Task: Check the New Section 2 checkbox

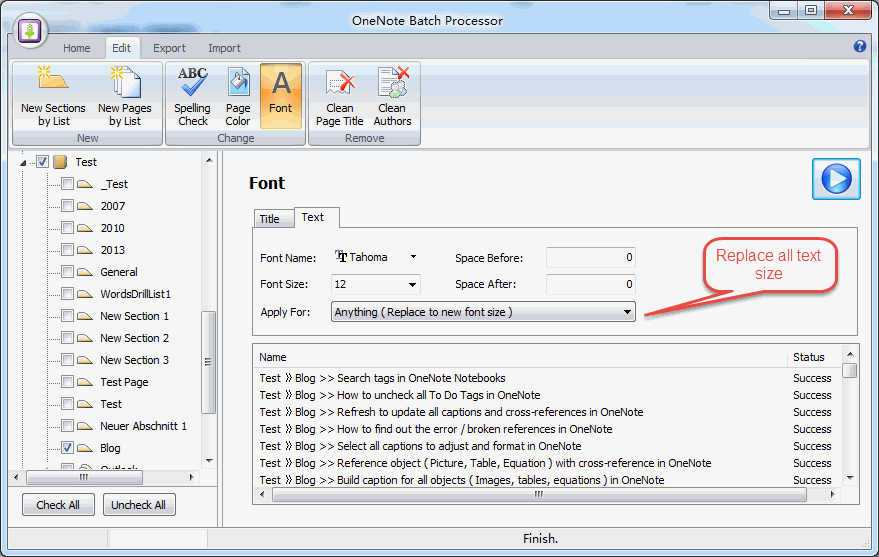Action: coord(67,337)
